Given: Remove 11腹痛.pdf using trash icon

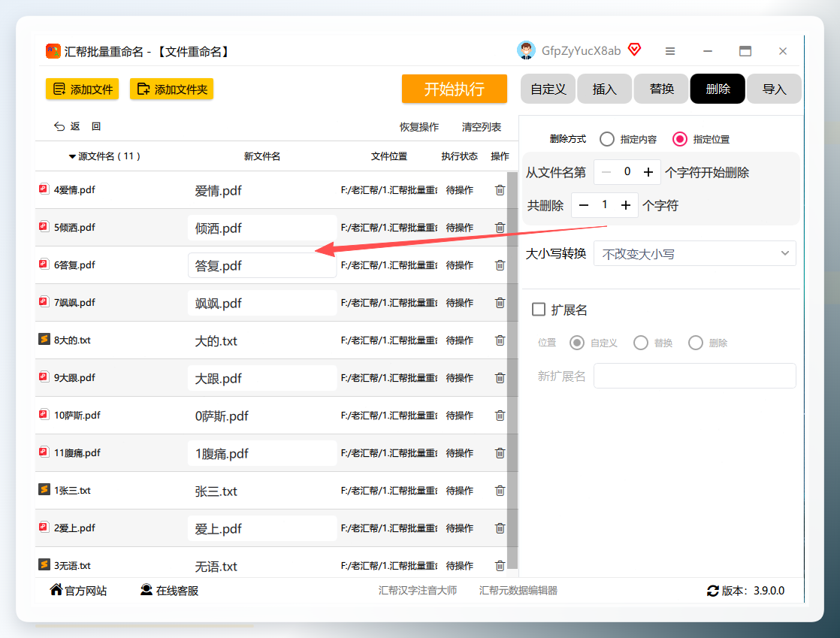Looking at the screenshot, I should point(500,453).
